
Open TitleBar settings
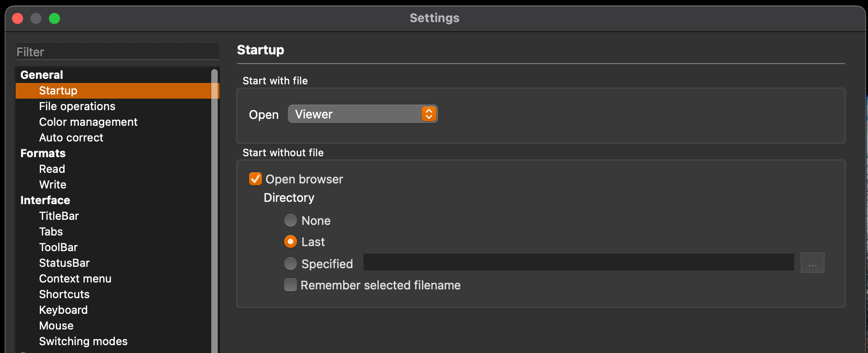tap(59, 216)
